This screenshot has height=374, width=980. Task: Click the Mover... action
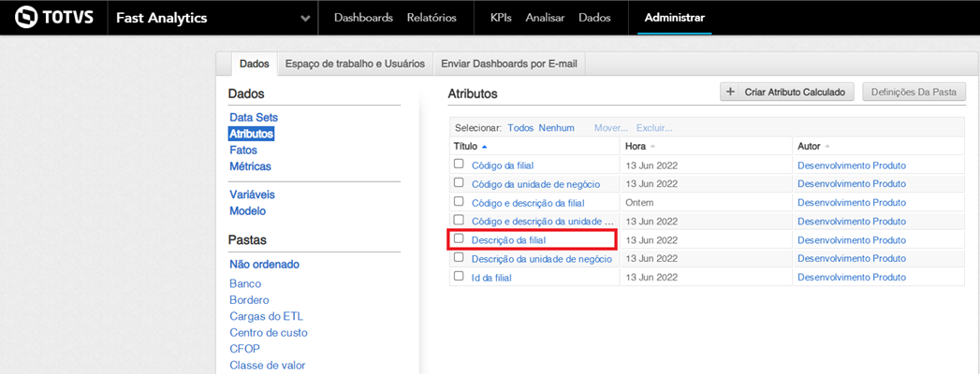click(610, 127)
